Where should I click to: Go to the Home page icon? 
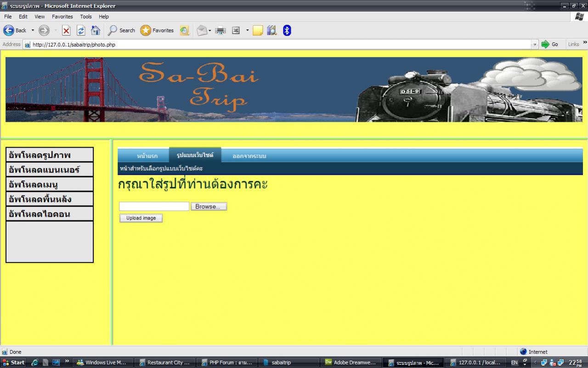(x=96, y=30)
